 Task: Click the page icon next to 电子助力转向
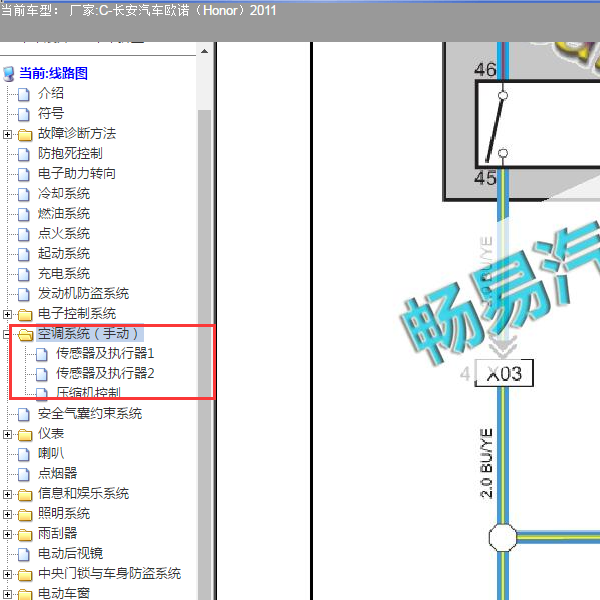pyautogui.click(x=24, y=174)
